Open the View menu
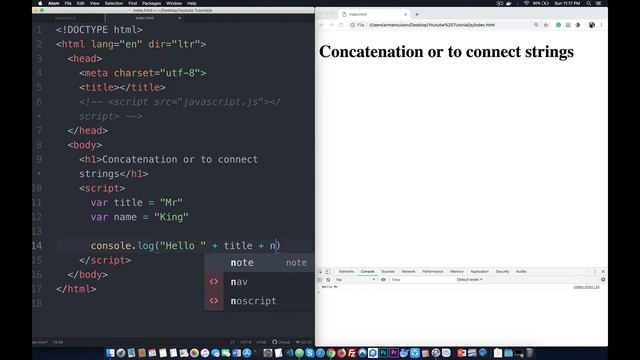Image resolution: width=640 pixels, height=360 pixels. tap(94, 3)
